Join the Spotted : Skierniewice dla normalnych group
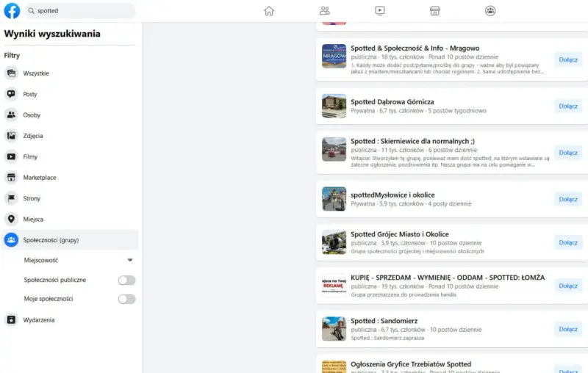This screenshot has height=373, width=588. 568,153
